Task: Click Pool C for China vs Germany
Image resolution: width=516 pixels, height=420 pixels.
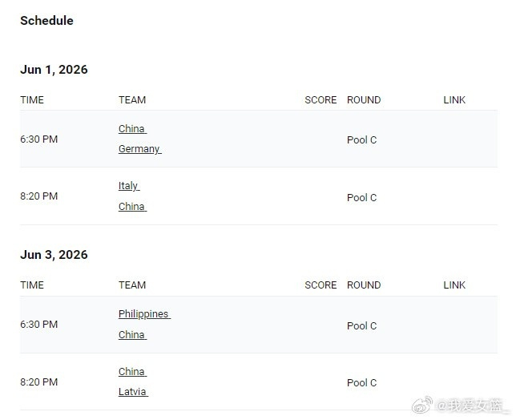Action: tap(361, 140)
